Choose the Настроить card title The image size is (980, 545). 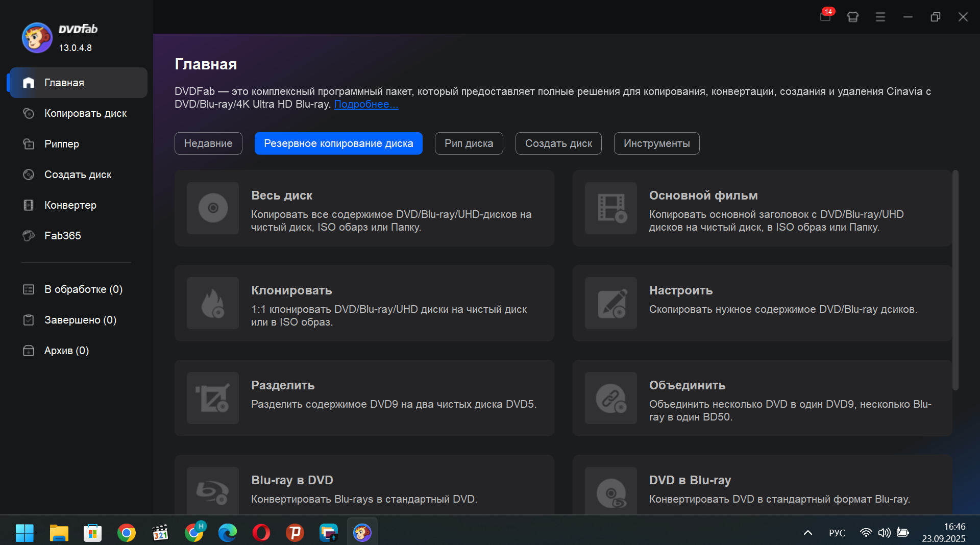pos(681,290)
